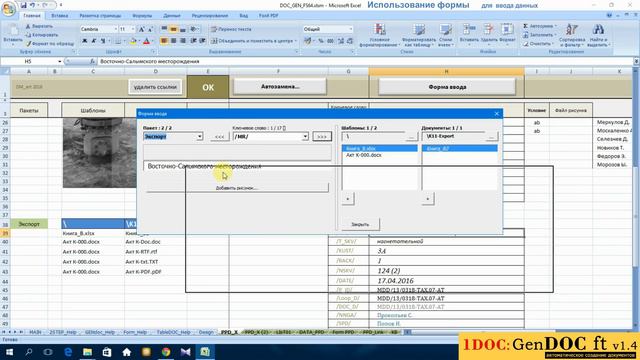Open the Cambria font name dropdown

(x=116, y=29)
